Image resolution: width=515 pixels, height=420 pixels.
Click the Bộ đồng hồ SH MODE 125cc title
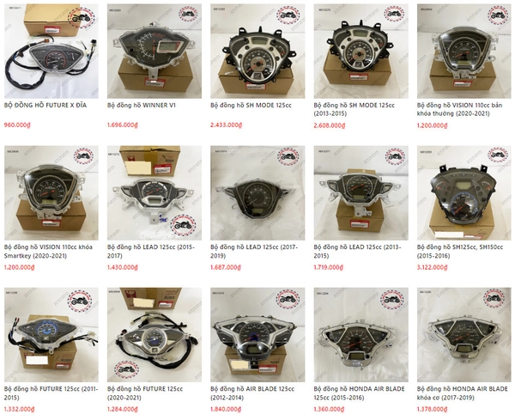pos(251,105)
